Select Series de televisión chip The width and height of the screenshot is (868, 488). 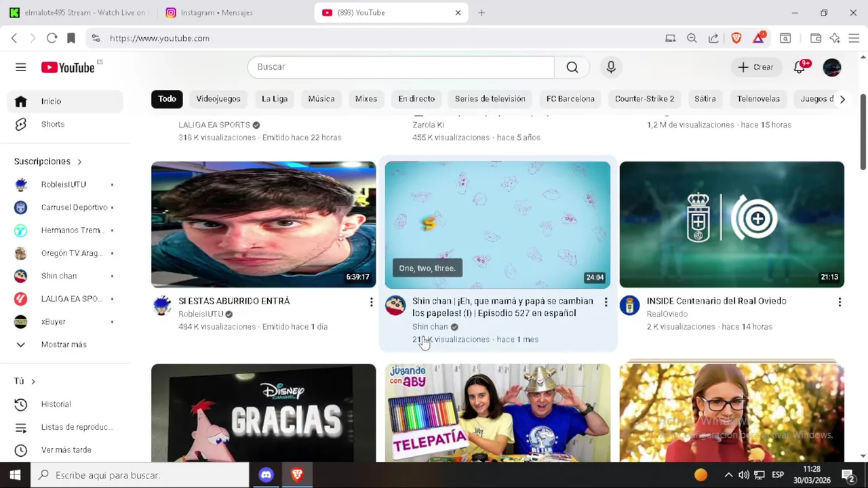point(490,99)
